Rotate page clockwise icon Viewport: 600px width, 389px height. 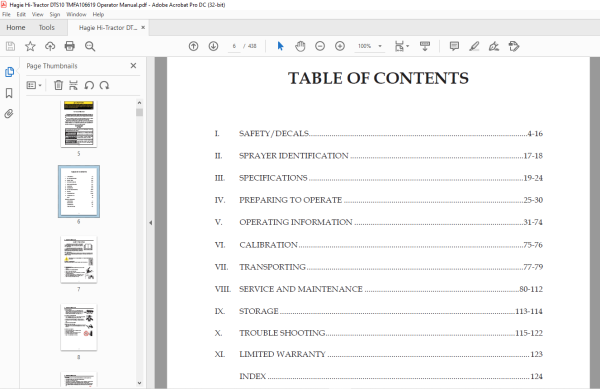[x=104, y=85]
